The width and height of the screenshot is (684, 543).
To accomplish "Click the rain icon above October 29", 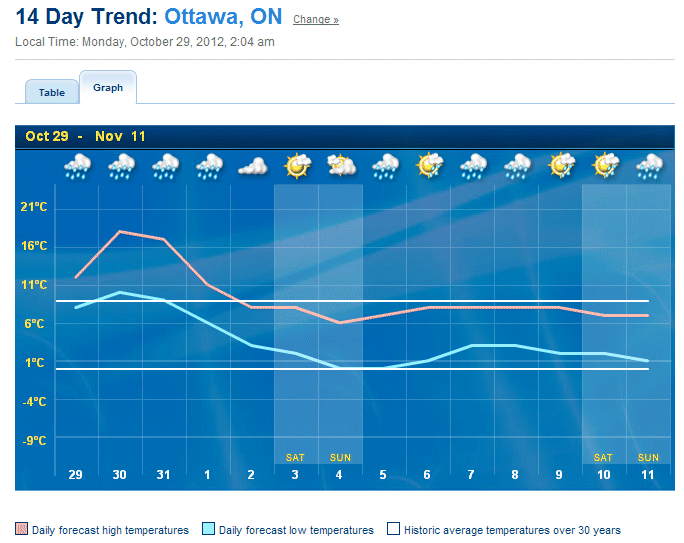I will coord(77,165).
